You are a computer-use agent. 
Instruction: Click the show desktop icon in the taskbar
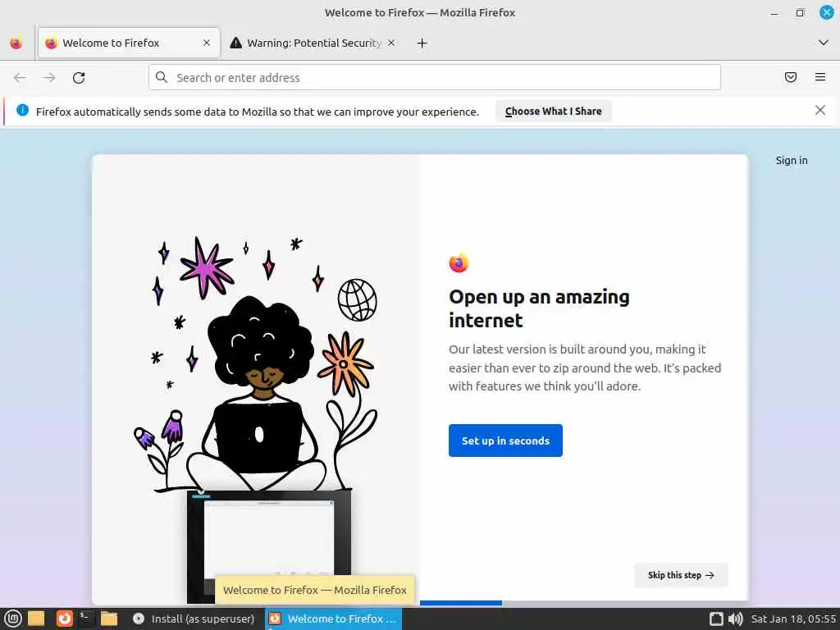tap(36, 619)
